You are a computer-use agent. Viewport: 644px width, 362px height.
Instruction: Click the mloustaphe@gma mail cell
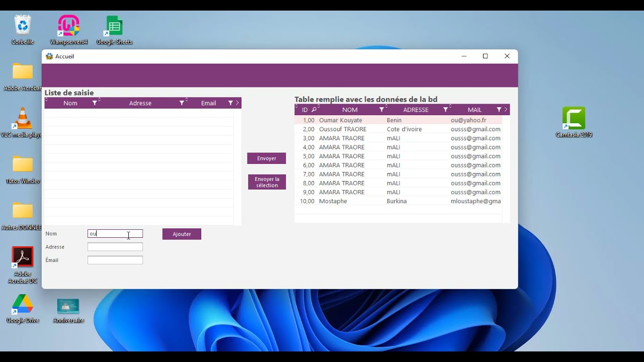(476, 201)
